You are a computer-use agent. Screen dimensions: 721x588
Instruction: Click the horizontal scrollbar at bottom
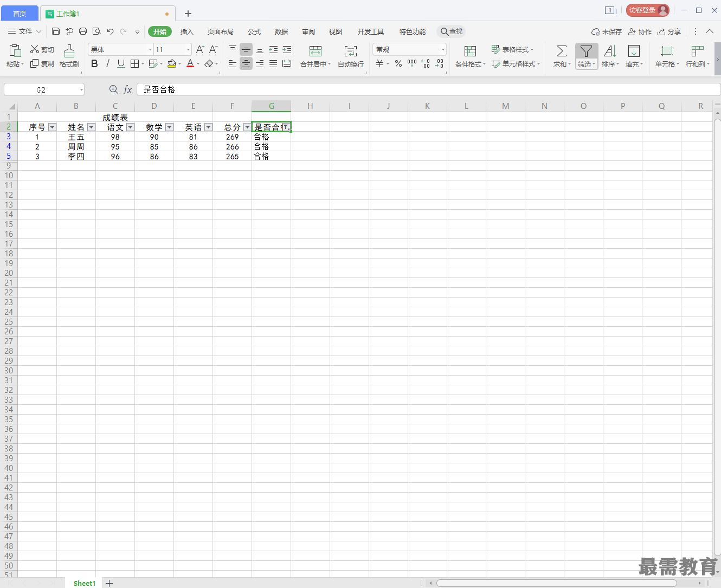point(556,583)
